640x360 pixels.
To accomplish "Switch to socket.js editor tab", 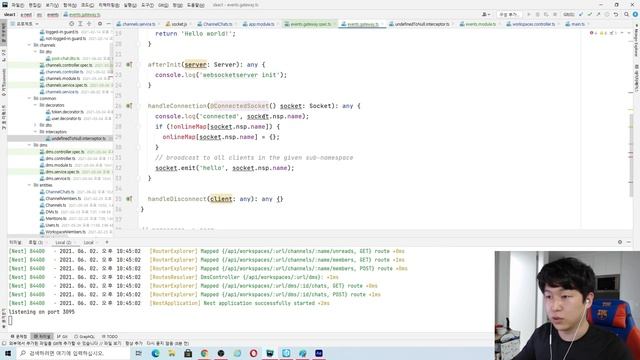I will point(176,24).
